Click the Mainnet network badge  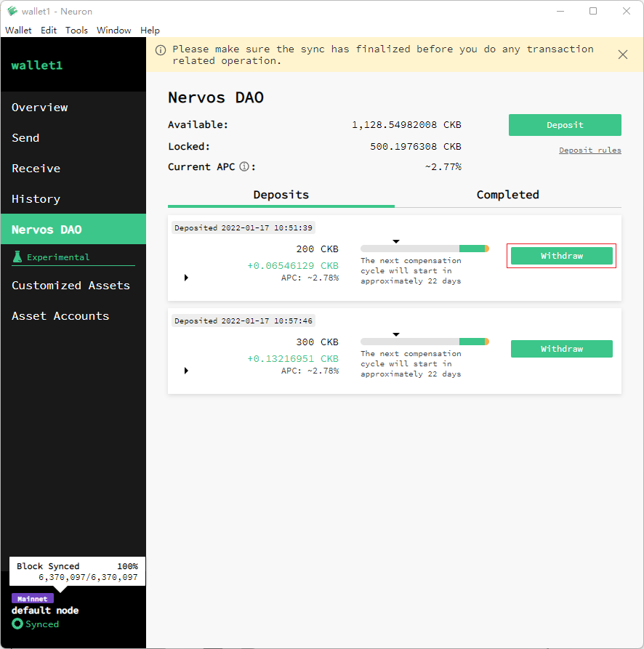(32, 599)
